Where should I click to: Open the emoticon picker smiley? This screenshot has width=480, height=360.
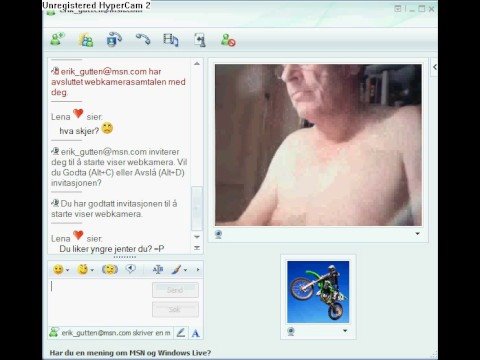pos(58,269)
